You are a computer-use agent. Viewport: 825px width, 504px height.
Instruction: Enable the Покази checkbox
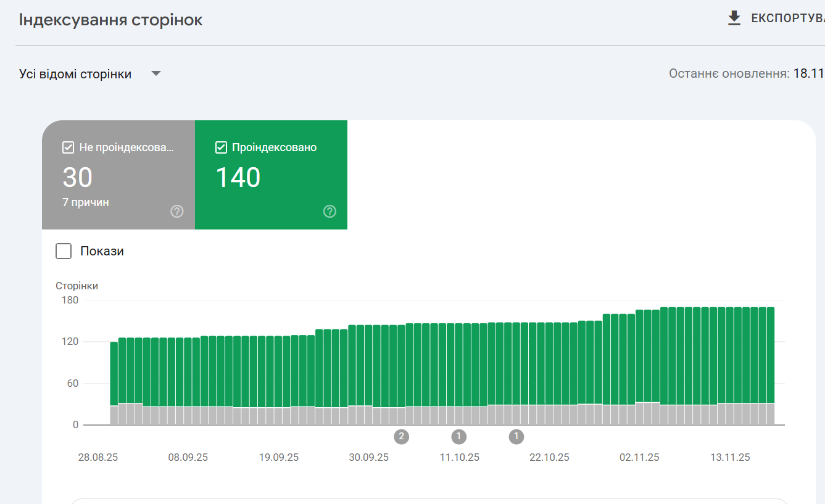[x=64, y=251]
